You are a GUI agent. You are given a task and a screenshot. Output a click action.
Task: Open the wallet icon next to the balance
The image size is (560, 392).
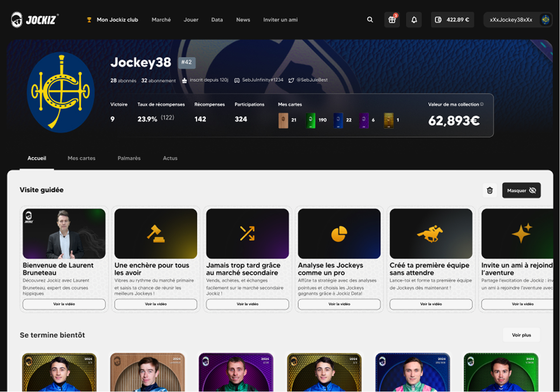[437, 20]
